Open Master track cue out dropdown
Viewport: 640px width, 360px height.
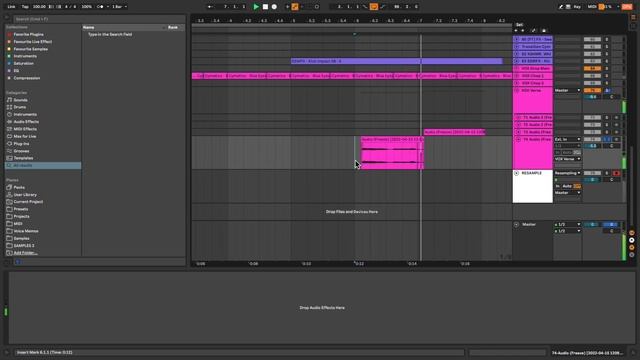coord(567,224)
